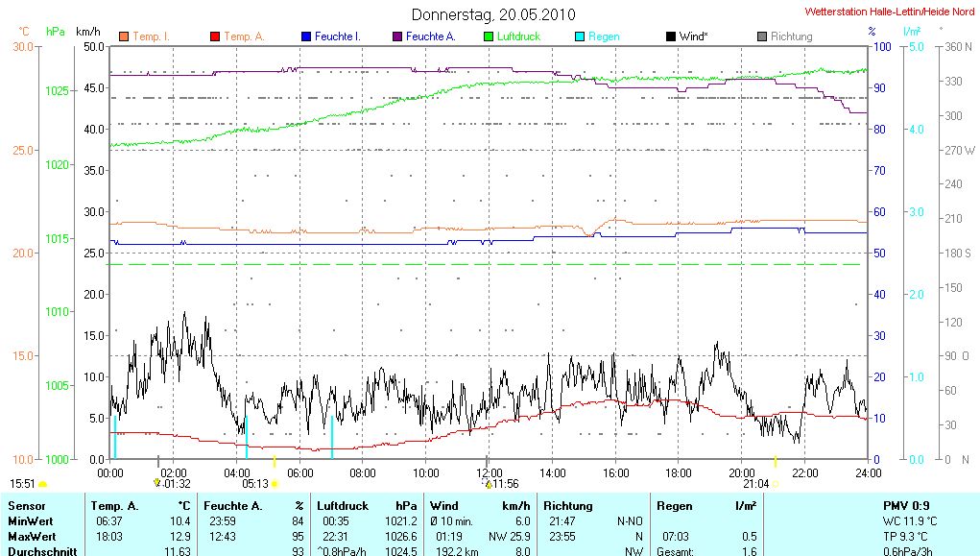
Task: Click the green Luftdruck legend square
Action: 489,36
